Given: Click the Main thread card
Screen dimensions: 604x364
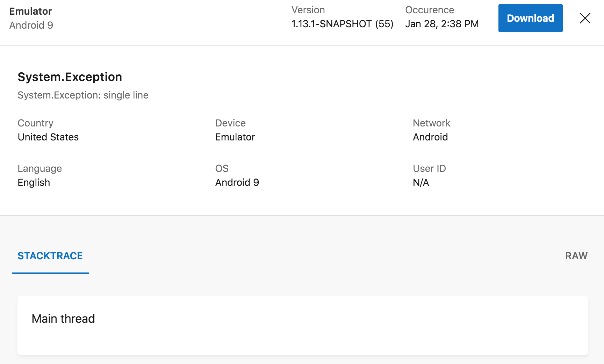Looking at the screenshot, I should pyautogui.click(x=302, y=326).
